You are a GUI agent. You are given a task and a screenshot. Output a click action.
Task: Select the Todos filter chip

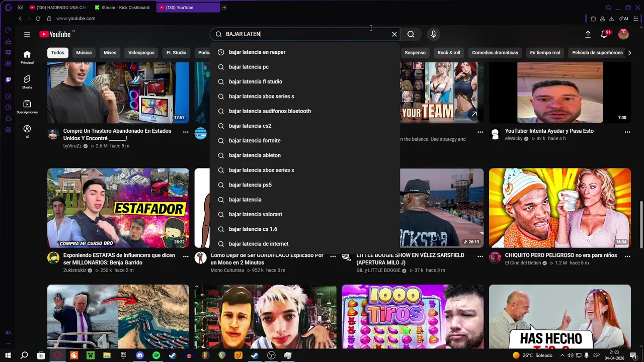point(58,53)
